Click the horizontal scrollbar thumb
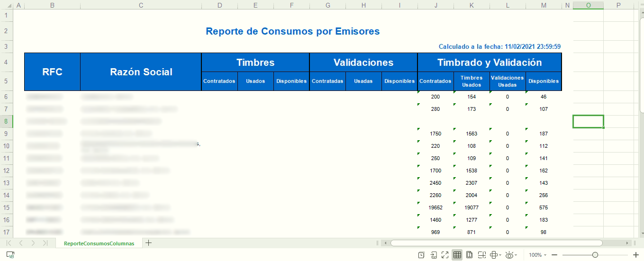Screen dimensions: 644x261 pyautogui.click(x=496, y=243)
